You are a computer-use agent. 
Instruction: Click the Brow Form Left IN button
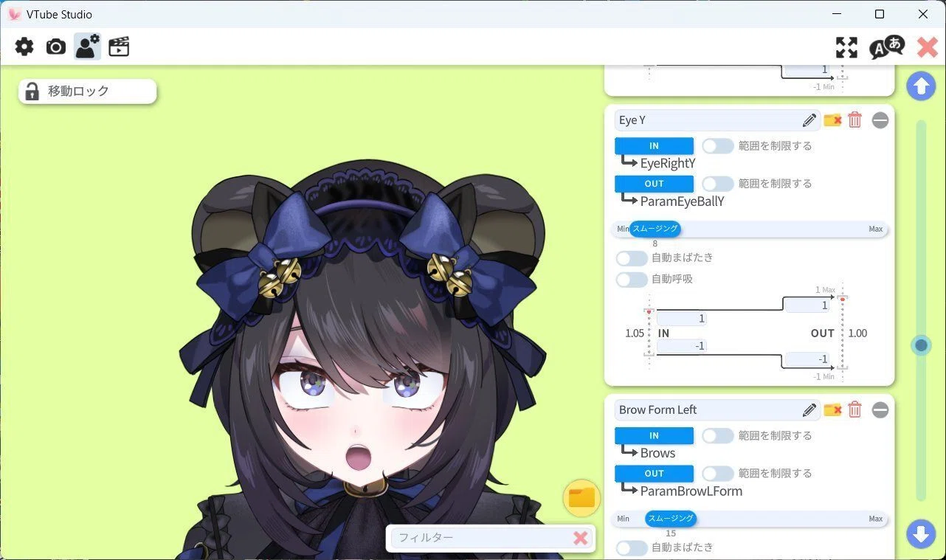[x=654, y=436]
